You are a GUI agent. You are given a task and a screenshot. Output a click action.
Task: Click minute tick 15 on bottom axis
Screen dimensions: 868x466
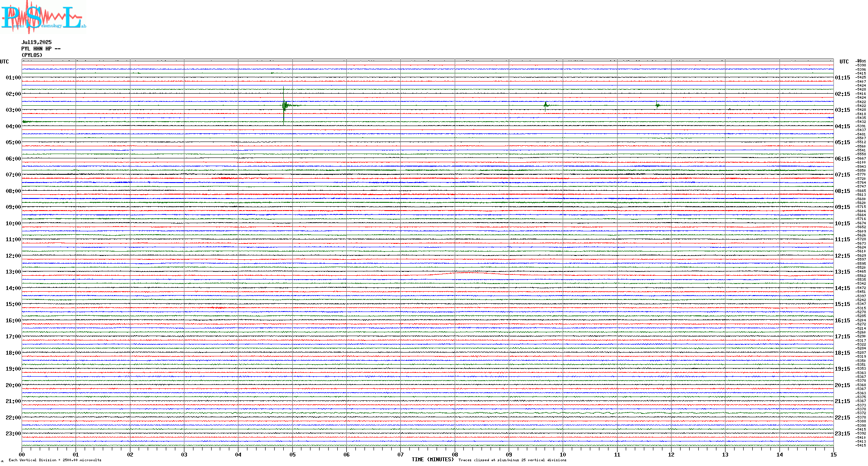point(833,454)
